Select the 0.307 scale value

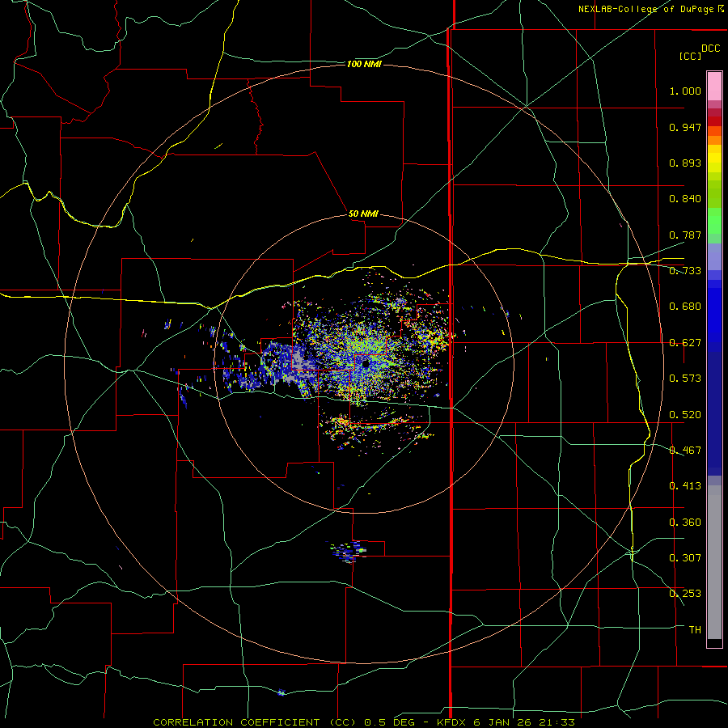point(685,558)
